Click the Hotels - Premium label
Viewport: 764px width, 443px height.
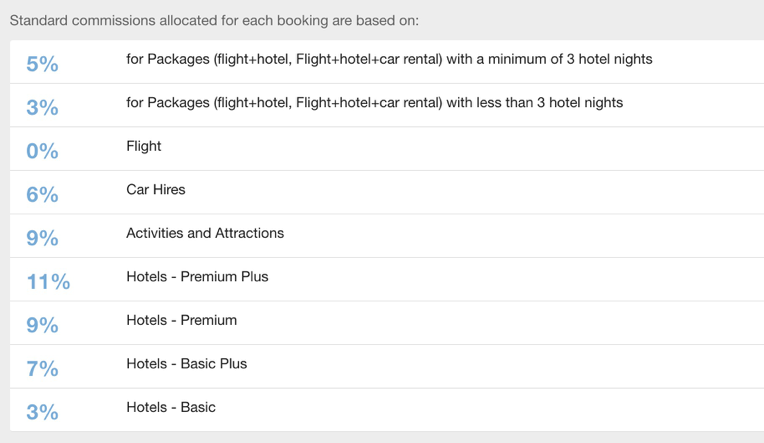[181, 320]
